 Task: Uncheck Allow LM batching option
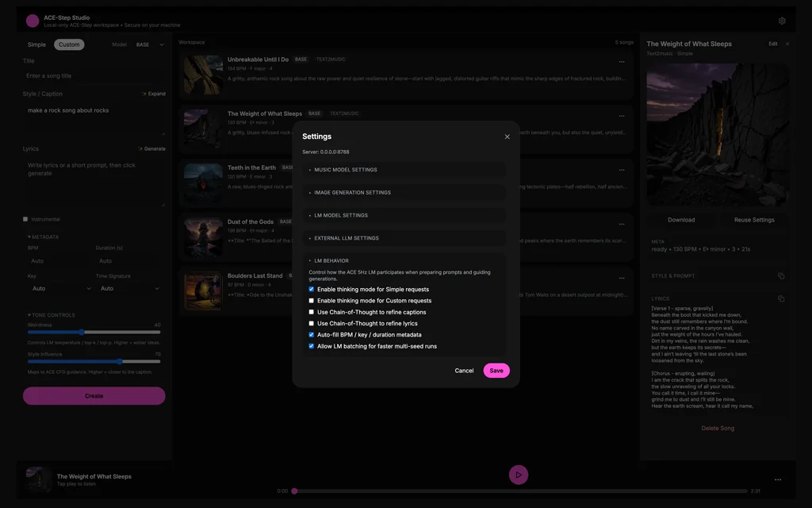point(312,346)
